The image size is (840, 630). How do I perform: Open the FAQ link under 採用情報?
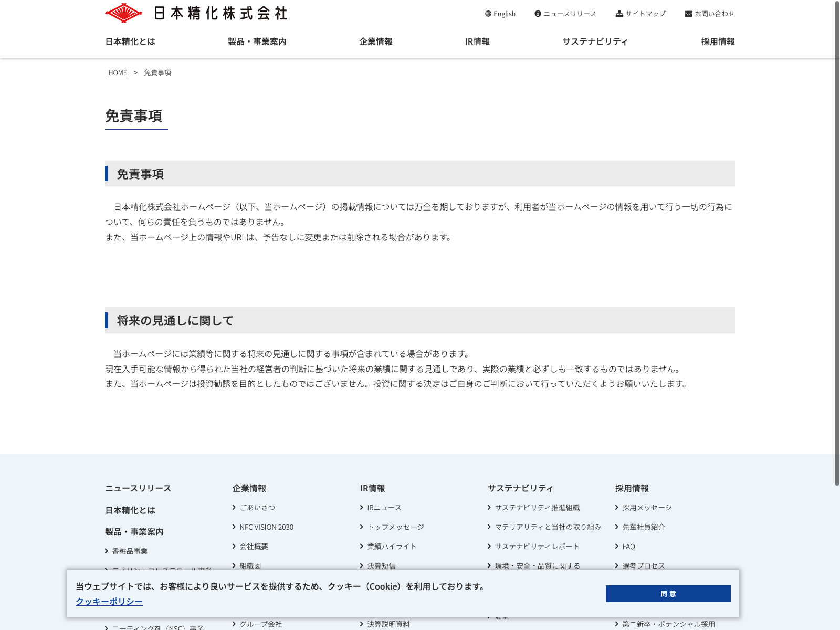(628, 547)
